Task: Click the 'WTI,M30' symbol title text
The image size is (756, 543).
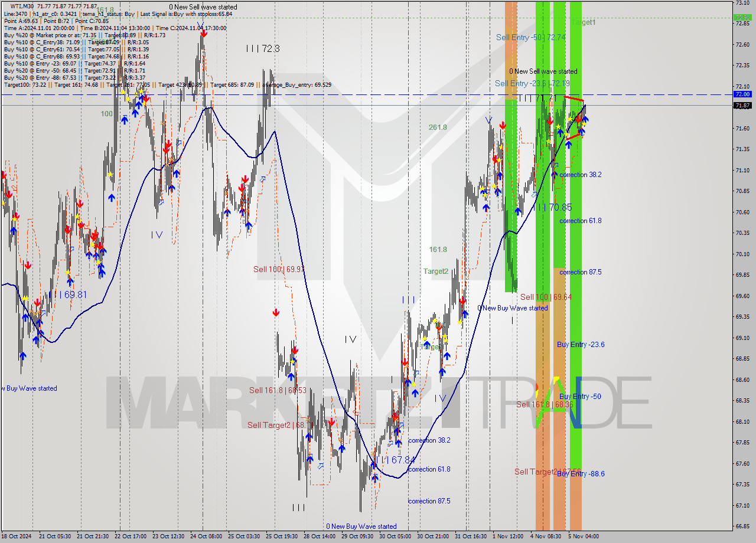Action: click(24, 6)
